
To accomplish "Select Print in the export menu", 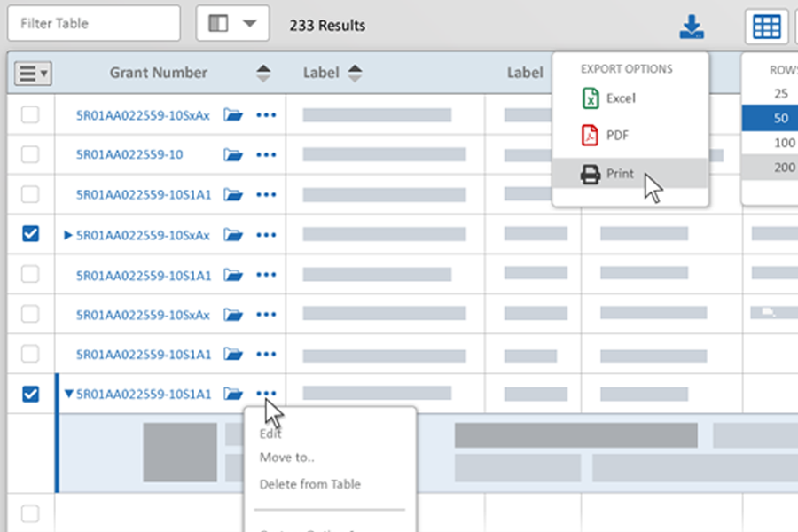I will pyautogui.click(x=620, y=174).
